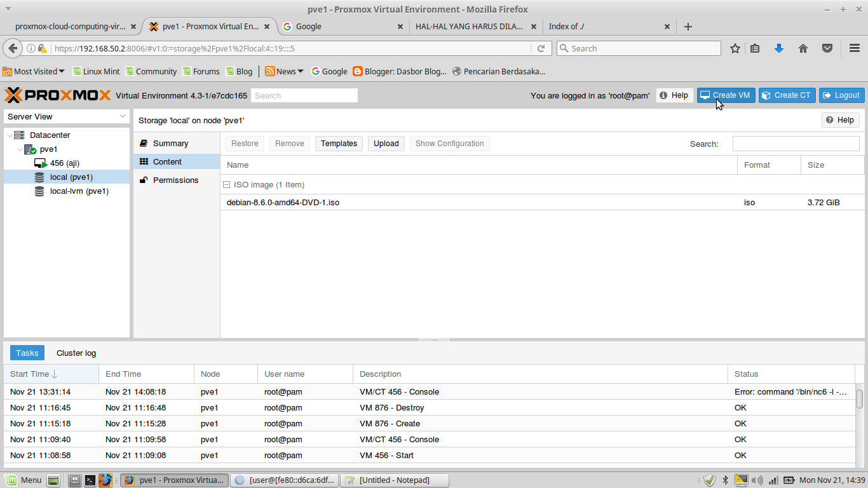Close the HAL-HAL YANG HARUS DILA tab
This screenshot has height=488, width=868.
pos(534,27)
